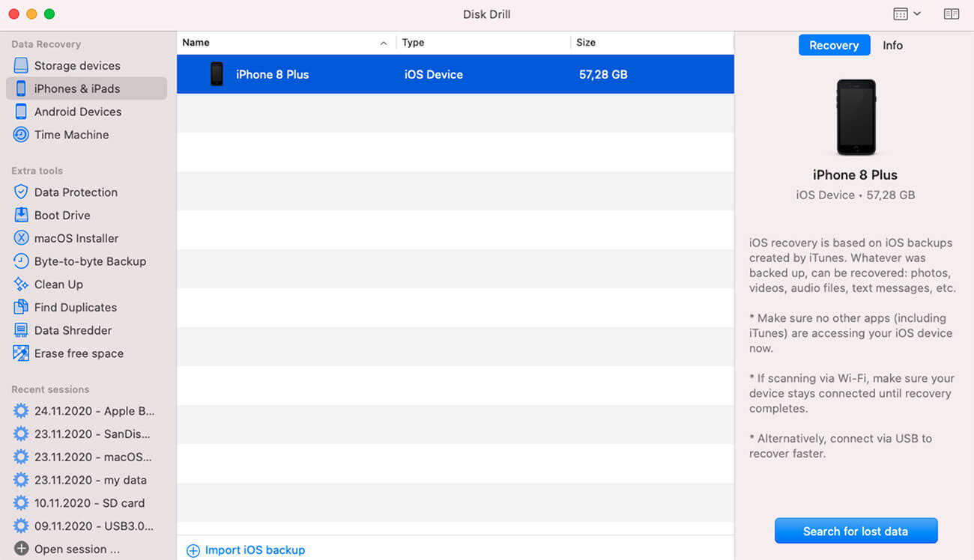This screenshot has width=974, height=560.
Task: Click the Erase free space icon
Action: coord(21,353)
